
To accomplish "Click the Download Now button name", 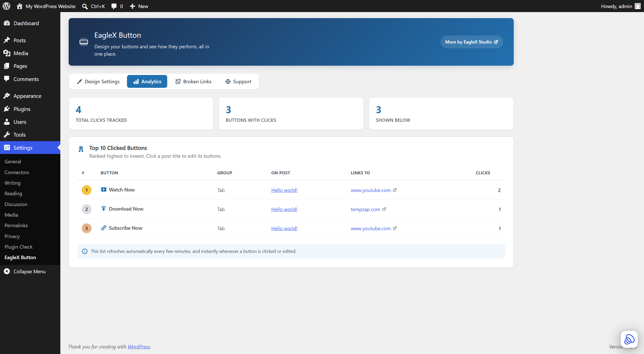I will [x=126, y=209].
